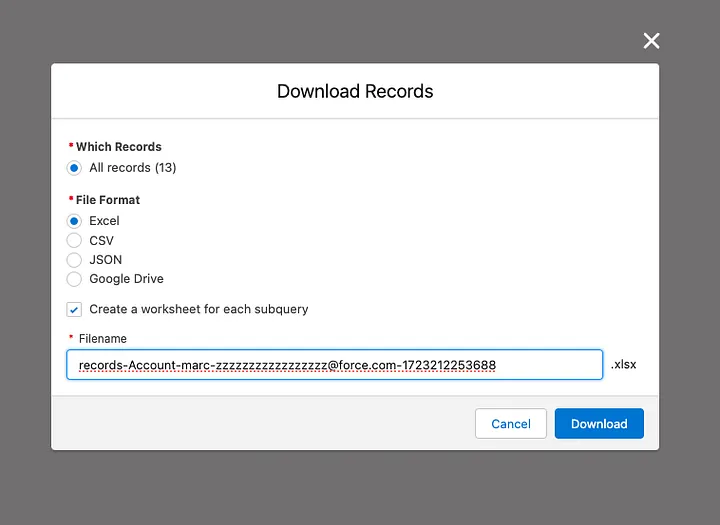Click the blue Download button
Screen dimensions: 720x525
[x=599, y=423]
